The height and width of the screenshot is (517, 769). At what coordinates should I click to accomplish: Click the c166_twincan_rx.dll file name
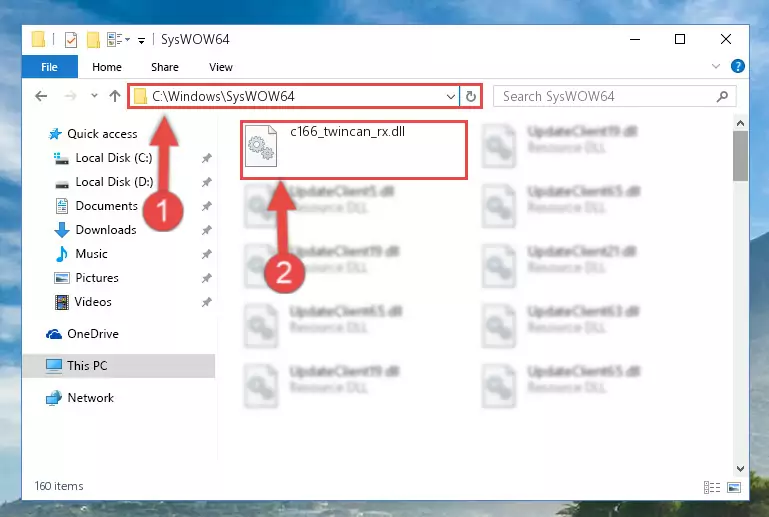click(347, 131)
